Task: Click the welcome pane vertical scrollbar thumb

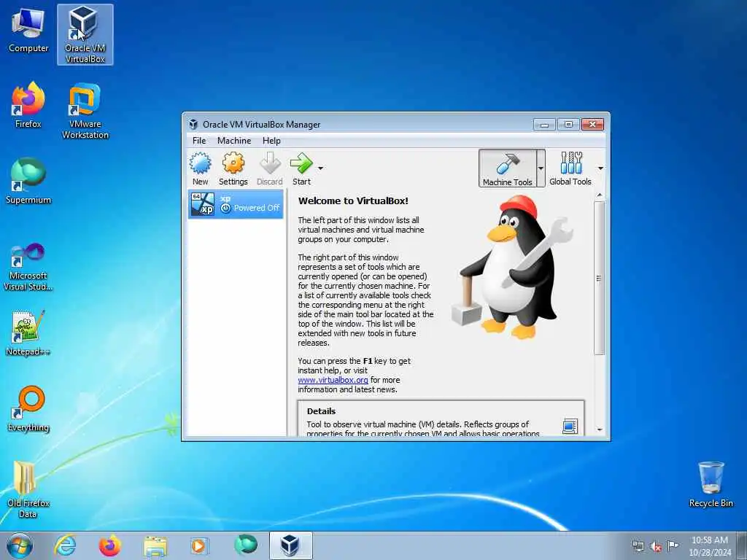Action: [x=600, y=278]
